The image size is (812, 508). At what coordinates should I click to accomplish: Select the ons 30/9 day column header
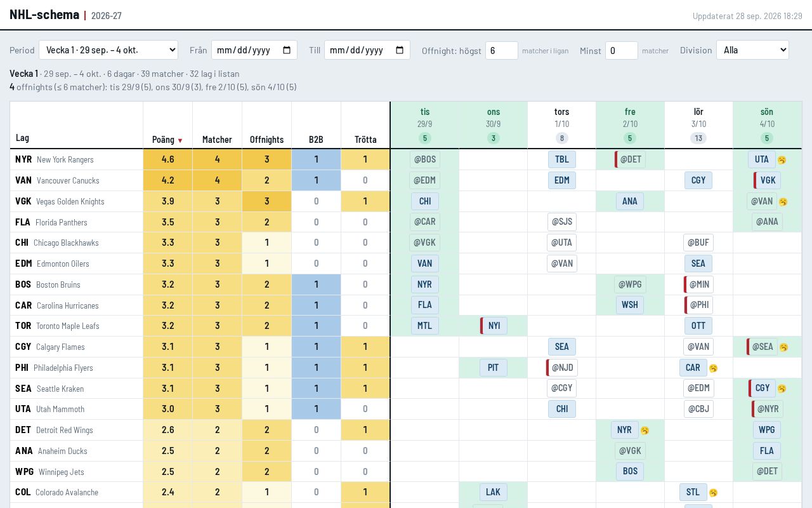tap(494, 125)
